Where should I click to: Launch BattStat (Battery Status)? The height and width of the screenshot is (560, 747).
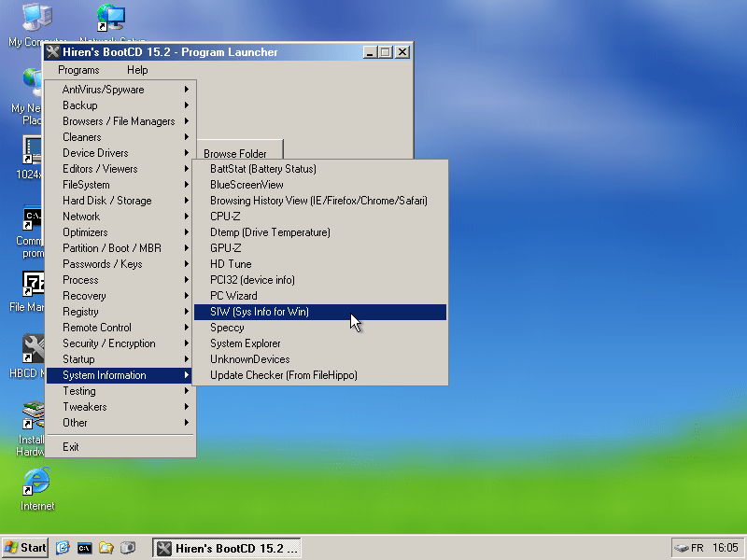(320, 169)
